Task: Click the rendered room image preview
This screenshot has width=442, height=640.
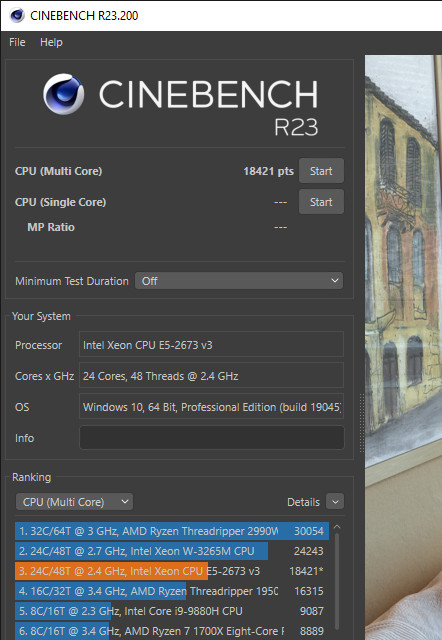Action: pos(403,347)
